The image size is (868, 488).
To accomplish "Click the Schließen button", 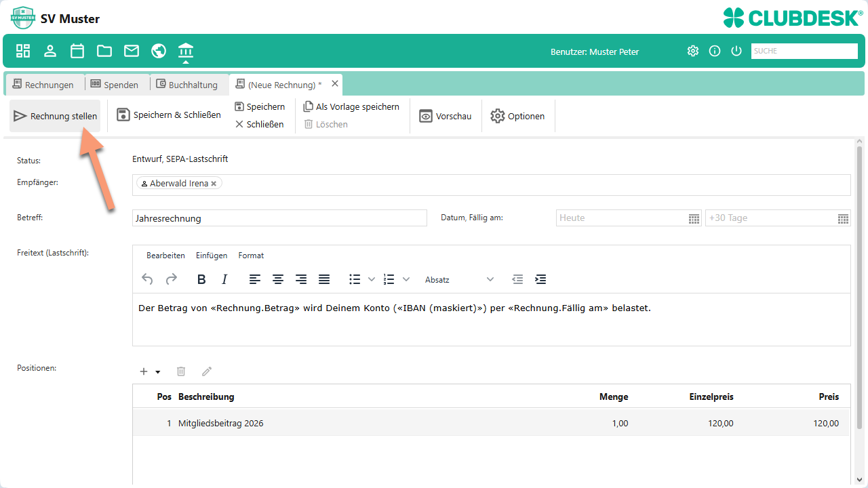I will [x=260, y=125].
